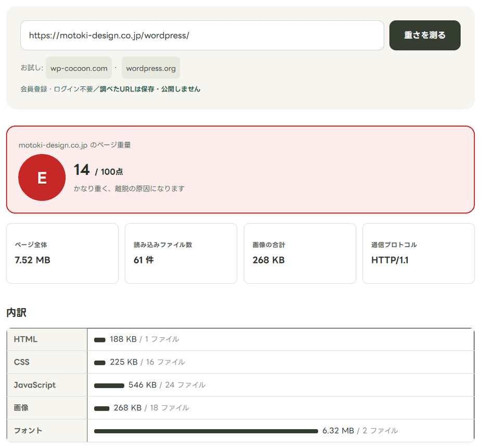Try the wp-cocoon.com sample link
The image size is (481, 448).
click(79, 68)
